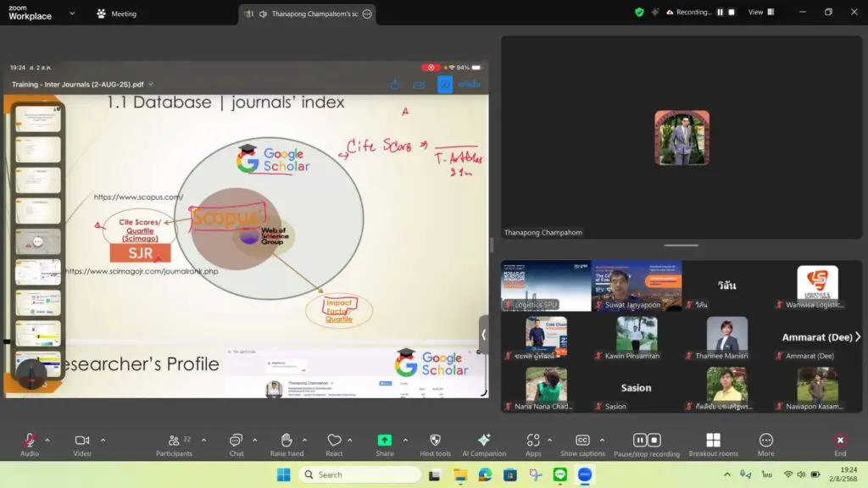The width and height of the screenshot is (868, 488).
Task: Select the Suwat Janyapoon participant tile
Action: pyautogui.click(x=637, y=286)
